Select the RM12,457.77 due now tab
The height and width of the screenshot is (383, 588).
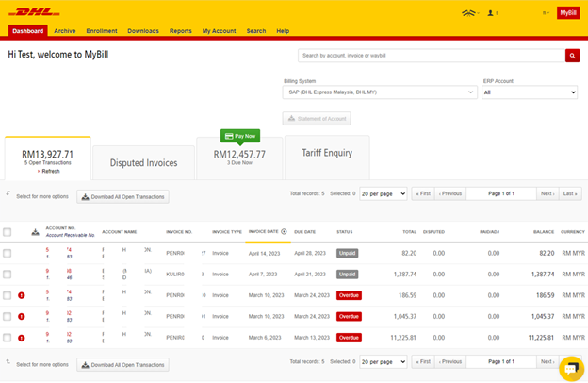pyautogui.click(x=239, y=158)
